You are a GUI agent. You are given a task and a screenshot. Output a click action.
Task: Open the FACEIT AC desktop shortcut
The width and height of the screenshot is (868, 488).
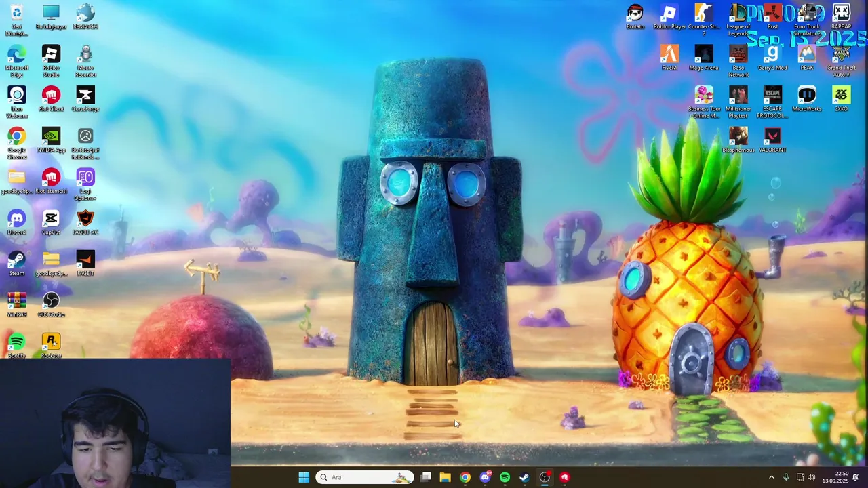point(85,223)
